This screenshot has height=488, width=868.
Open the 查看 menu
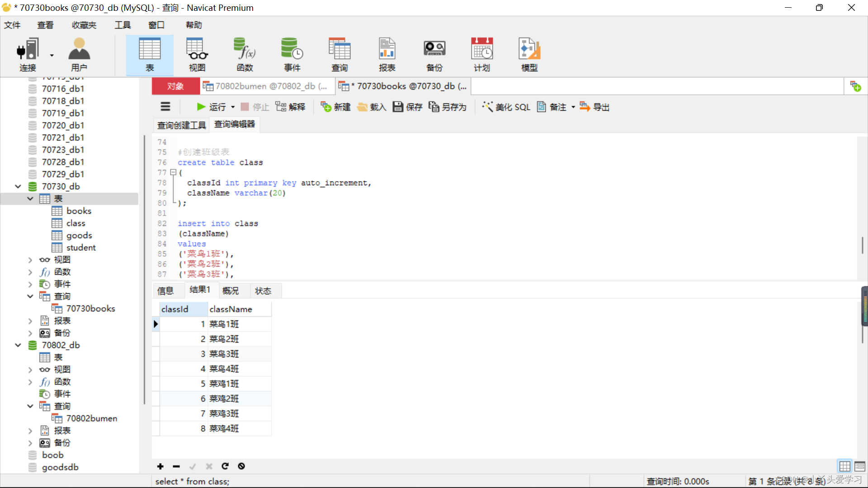(x=45, y=25)
